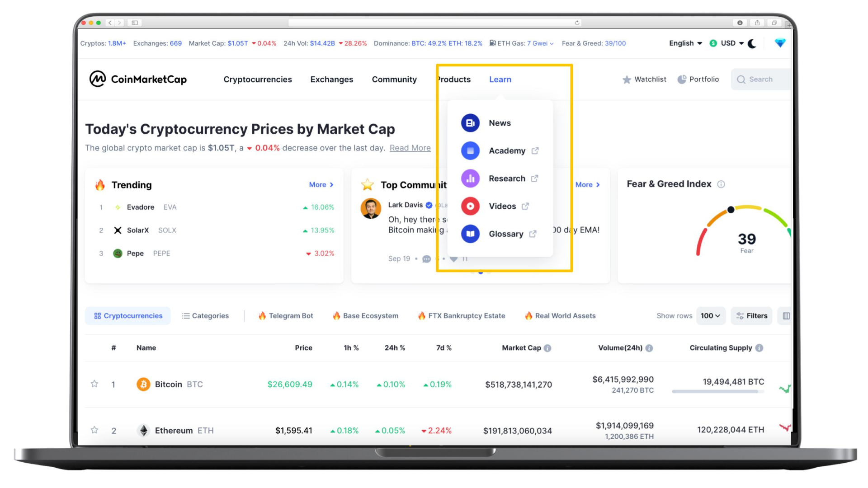Open the News section under Learn

coord(500,123)
